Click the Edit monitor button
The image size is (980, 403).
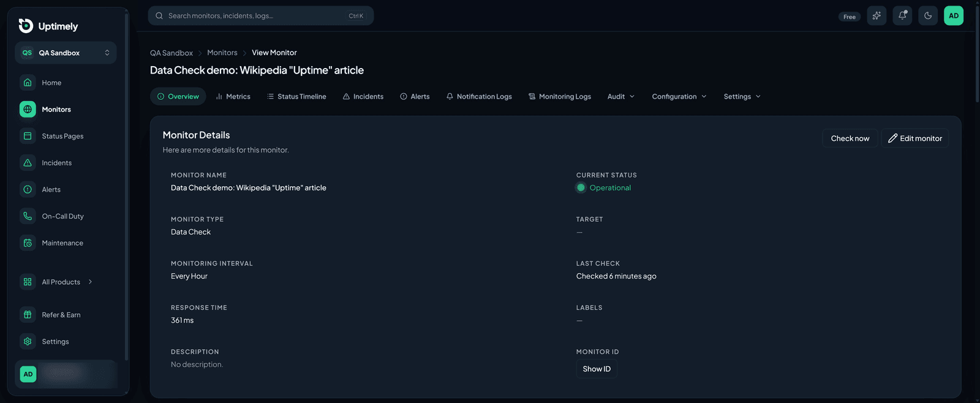[915, 138]
